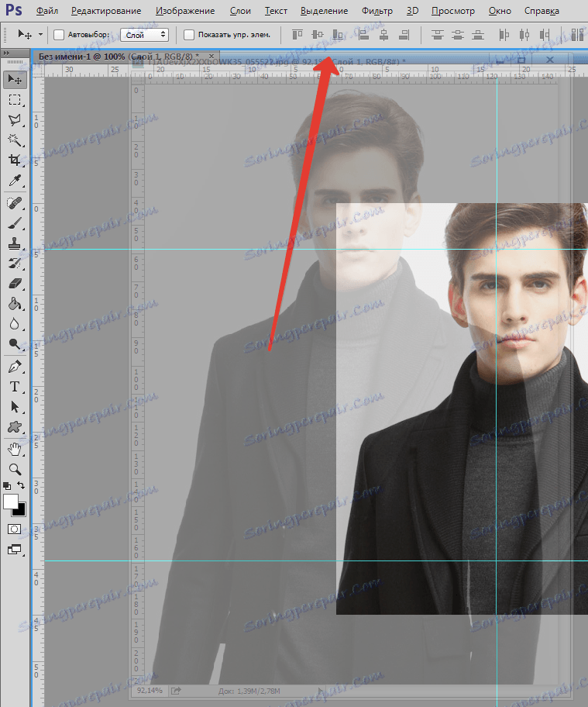The height and width of the screenshot is (707, 588).
Task: Open the Файл menu
Action: [x=46, y=11]
